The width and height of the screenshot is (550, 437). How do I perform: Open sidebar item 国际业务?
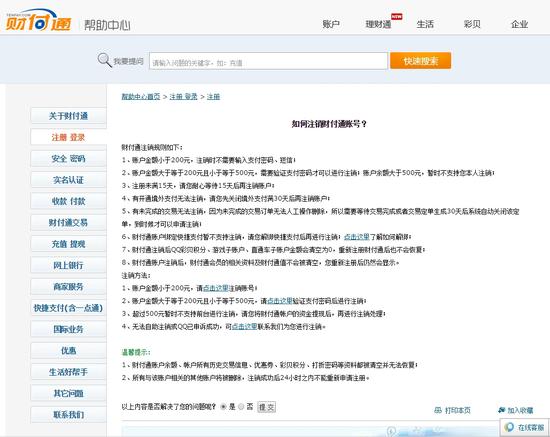(x=68, y=329)
